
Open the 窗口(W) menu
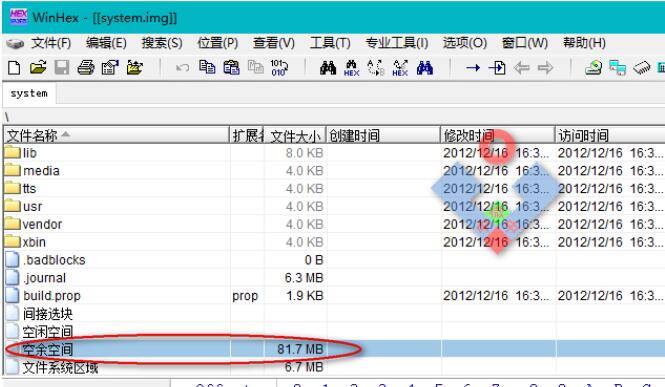(x=525, y=43)
